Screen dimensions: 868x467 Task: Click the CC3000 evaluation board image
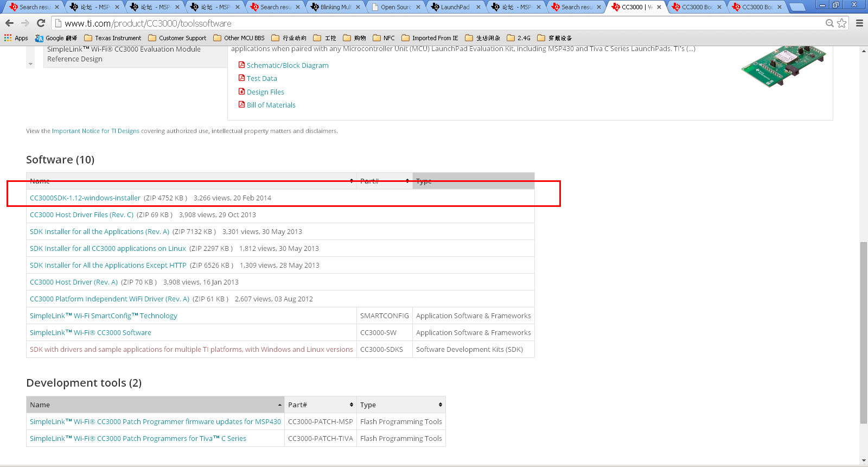783,66
